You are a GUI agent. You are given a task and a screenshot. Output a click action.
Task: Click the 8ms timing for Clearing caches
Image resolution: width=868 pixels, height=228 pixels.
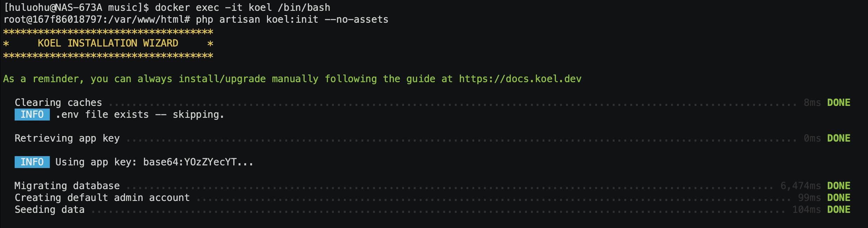coord(812,103)
